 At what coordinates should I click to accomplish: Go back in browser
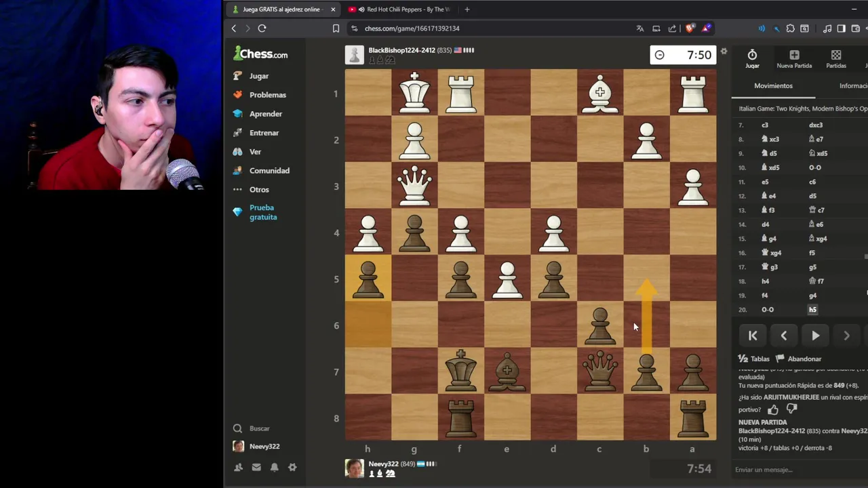click(x=234, y=28)
